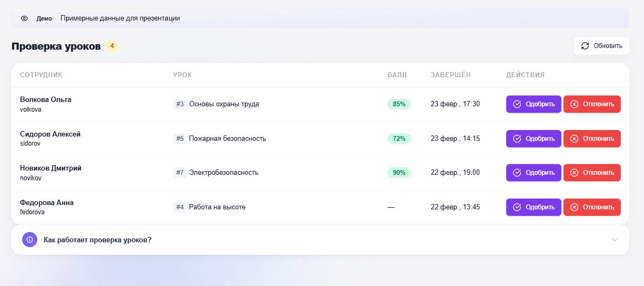Click username sidorov
The image size is (644, 286).
(30, 144)
